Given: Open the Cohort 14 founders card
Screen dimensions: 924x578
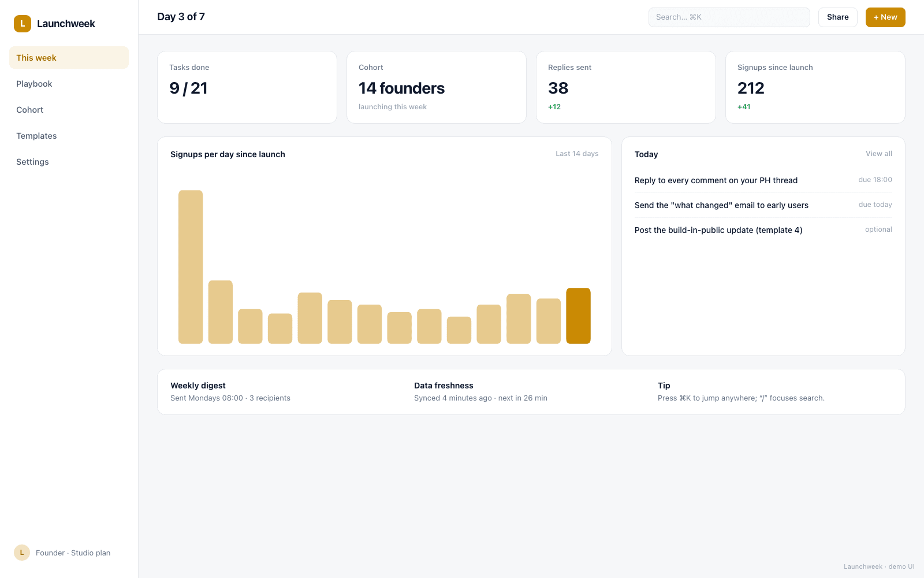Looking at the screenshot, I should [437, 87].
